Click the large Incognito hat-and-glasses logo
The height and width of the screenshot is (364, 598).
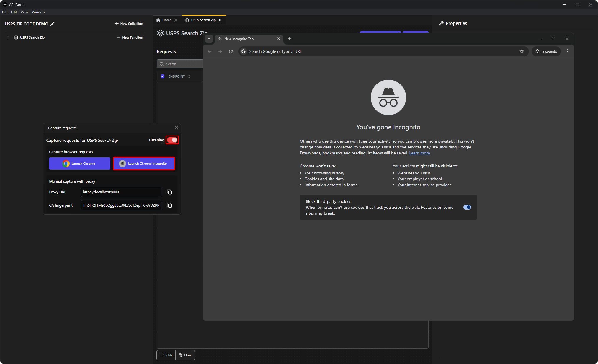(x=388, y=97)
